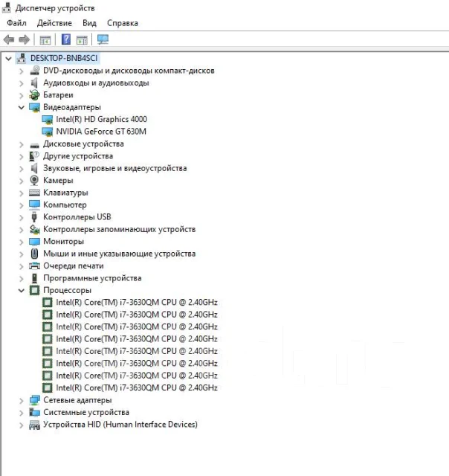Select the Аудиовходы и аудиовыходы label
The width and height of the screenshot is (449, 476).
(96, 83)
